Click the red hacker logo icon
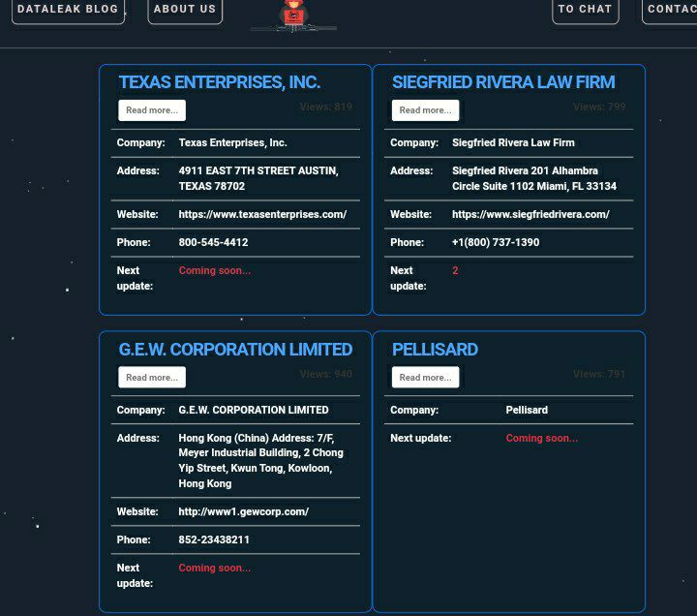 pyautogui.click(x=293, y=15)
